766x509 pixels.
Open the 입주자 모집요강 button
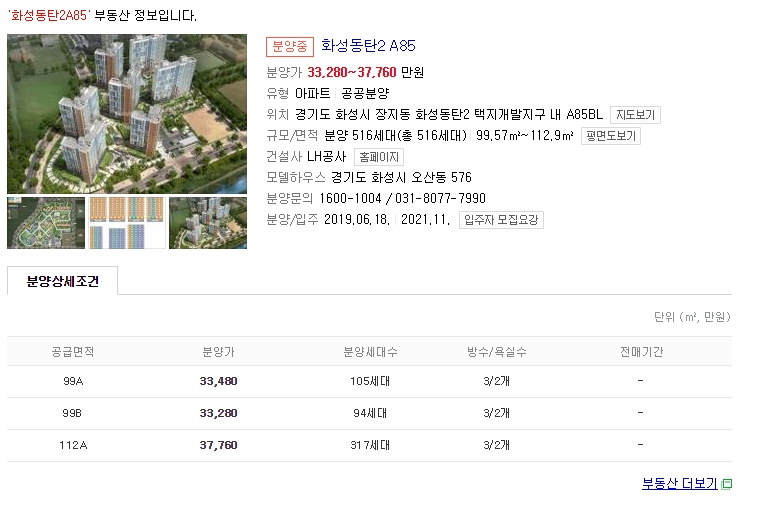pos(501,220)
